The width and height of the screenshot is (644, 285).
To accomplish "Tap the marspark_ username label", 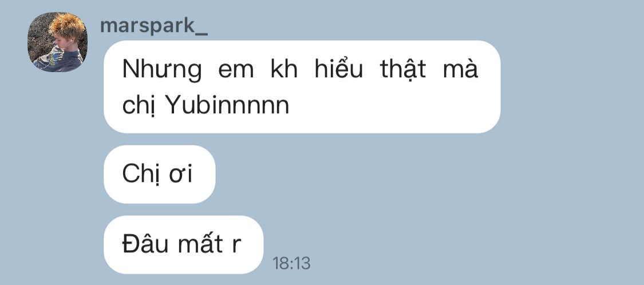I will pos(153,25).
